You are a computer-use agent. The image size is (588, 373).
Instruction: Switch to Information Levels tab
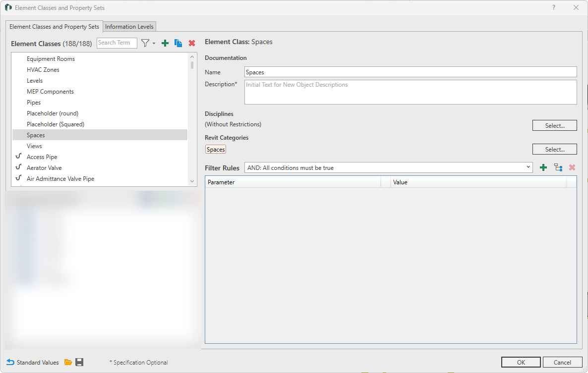(x=129, y=27)
